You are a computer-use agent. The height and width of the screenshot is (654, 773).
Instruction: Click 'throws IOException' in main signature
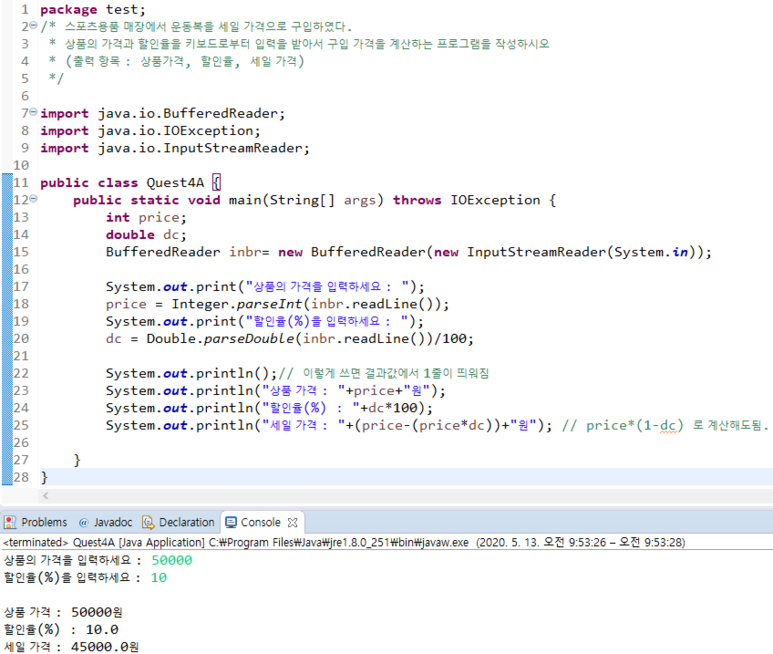[x=466, y=200]
